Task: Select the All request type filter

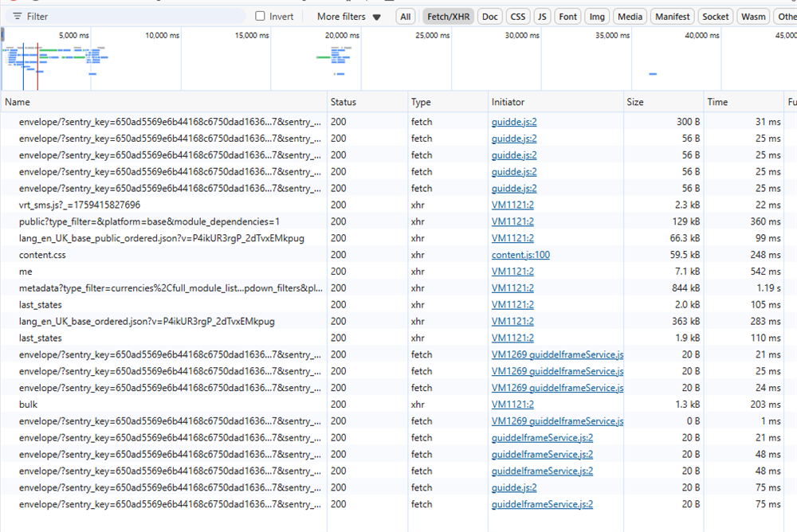Action: coord(406,17)
